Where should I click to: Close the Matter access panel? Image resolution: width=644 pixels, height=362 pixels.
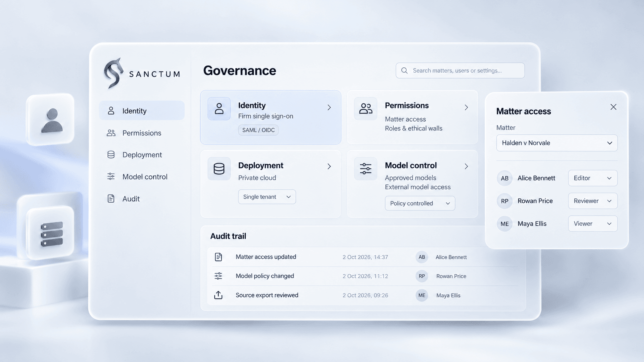pos(613,107)
